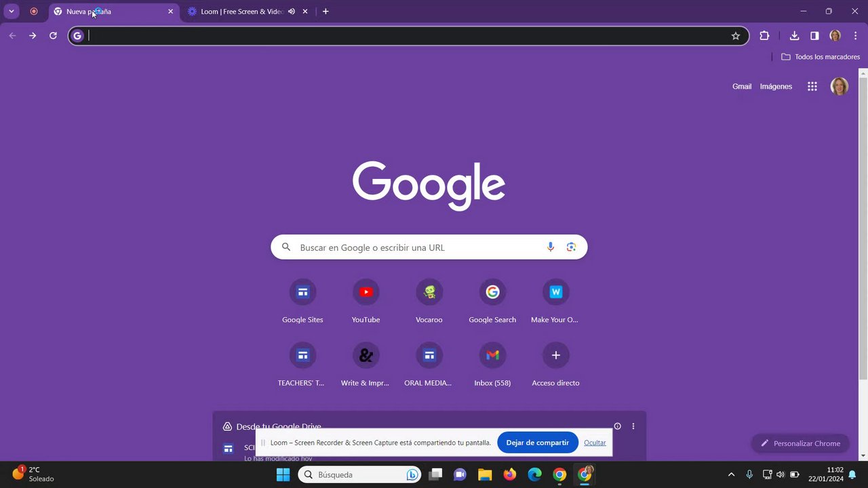Viewport: 868px width, 488px height.
Task: Open the Google Drive card info icon
Action: pyautogui.click(x=617, y=426)
